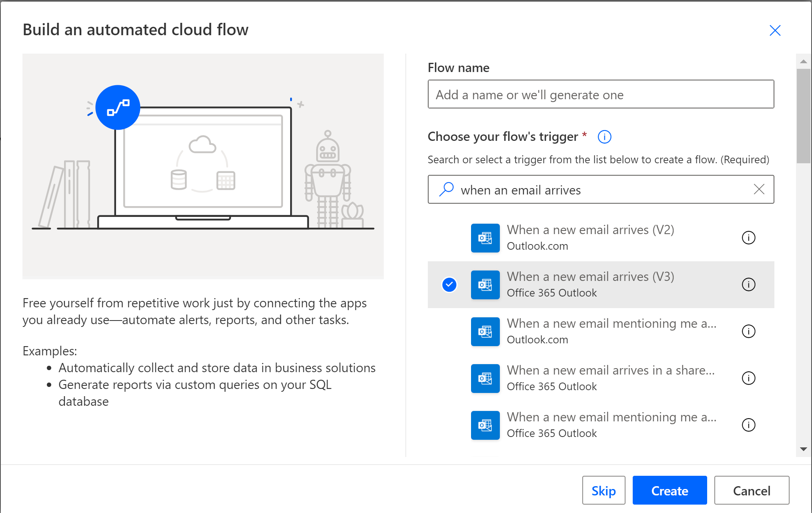Click the Outlook.com icon for 'When a new email arrives (V2)'
The image size is (812, 513).
tap(485, 238)
